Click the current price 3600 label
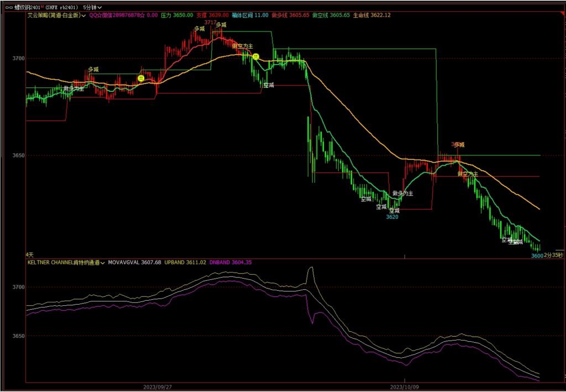This screenshot has height=392, width=566. [x=537, y=255]
